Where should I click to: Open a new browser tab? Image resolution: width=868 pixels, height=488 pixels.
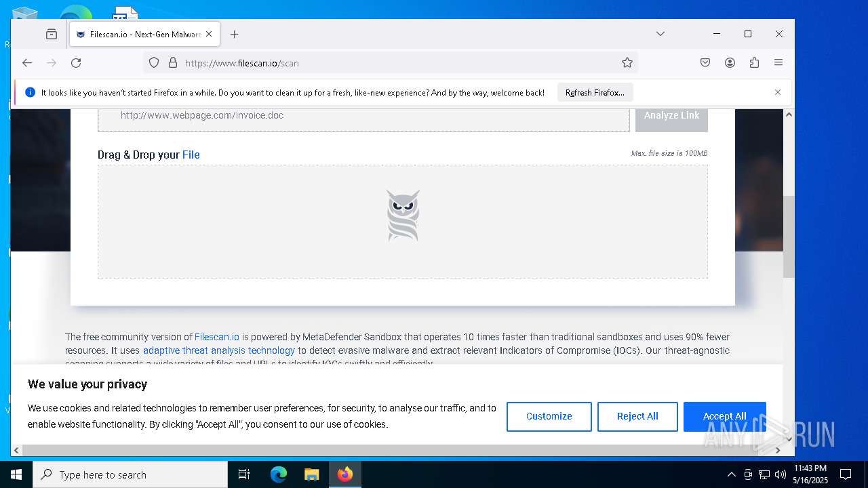click(235, 34)
